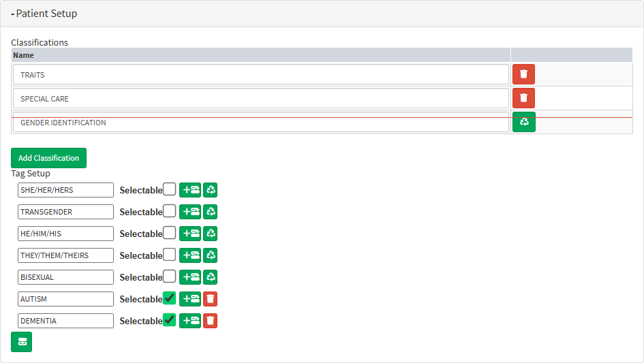
Task: Click the TRAITS classification name field
Action: [x=261, y=75]
